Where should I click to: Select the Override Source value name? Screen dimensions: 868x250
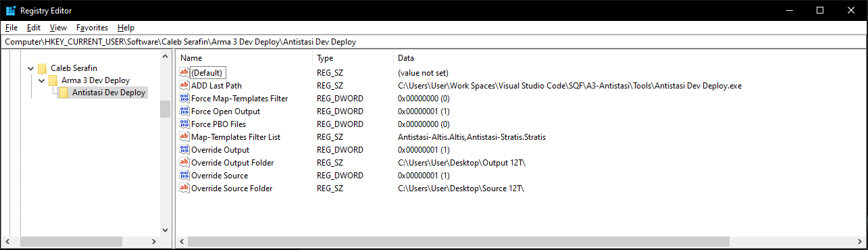click(x=220, y=175)
